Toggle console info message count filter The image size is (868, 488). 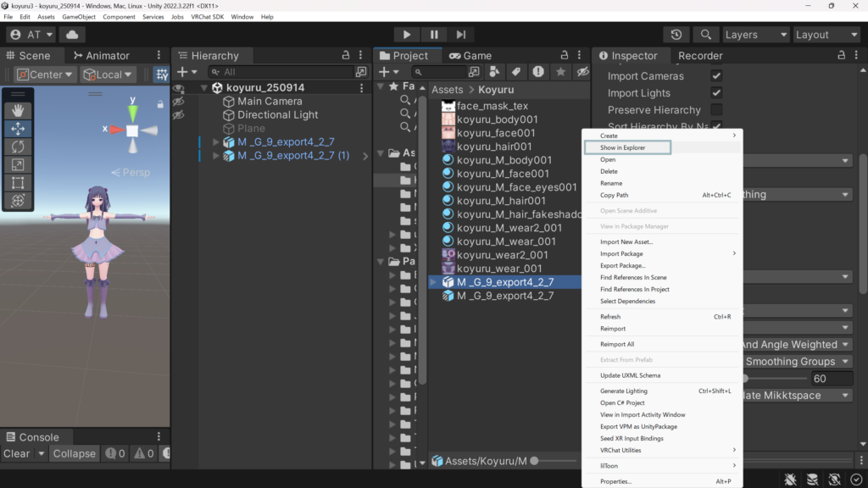coord(115,454)
